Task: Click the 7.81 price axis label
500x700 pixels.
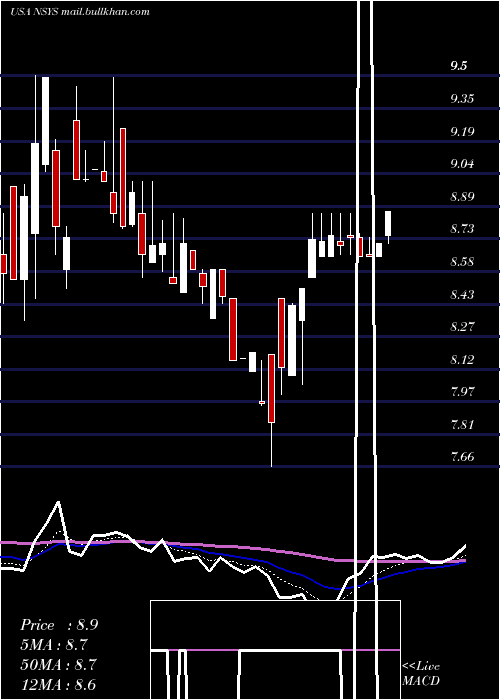Action: pos(462,425)
